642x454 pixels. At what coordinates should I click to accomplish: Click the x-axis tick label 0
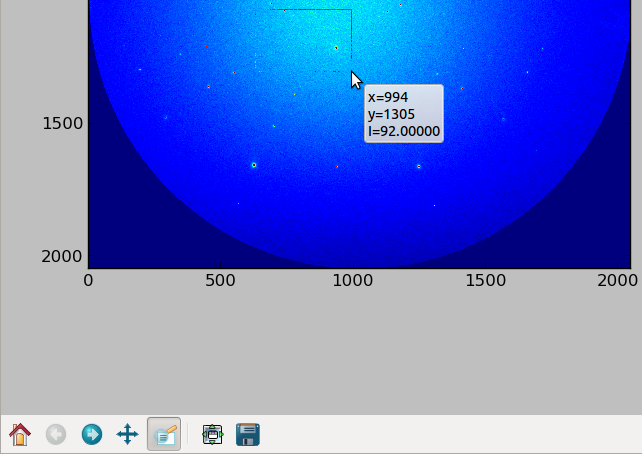(x=88, y=281)
